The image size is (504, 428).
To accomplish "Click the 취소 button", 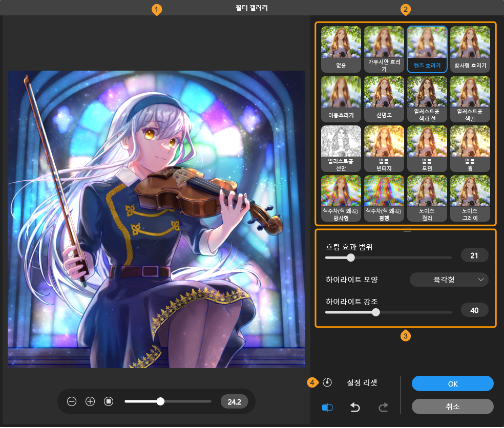I will click(x=453, y=406).
